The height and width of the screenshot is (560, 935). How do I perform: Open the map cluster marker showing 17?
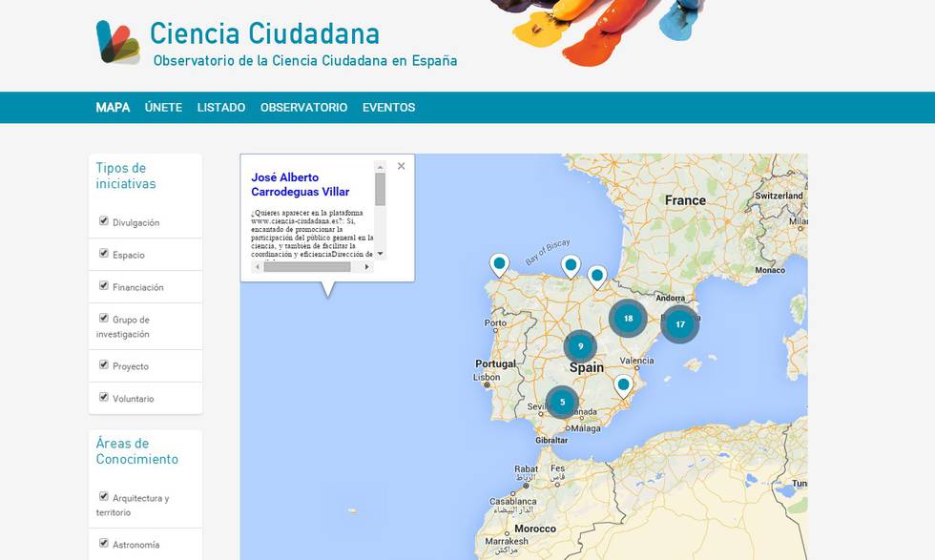click(x=679, y=324)
